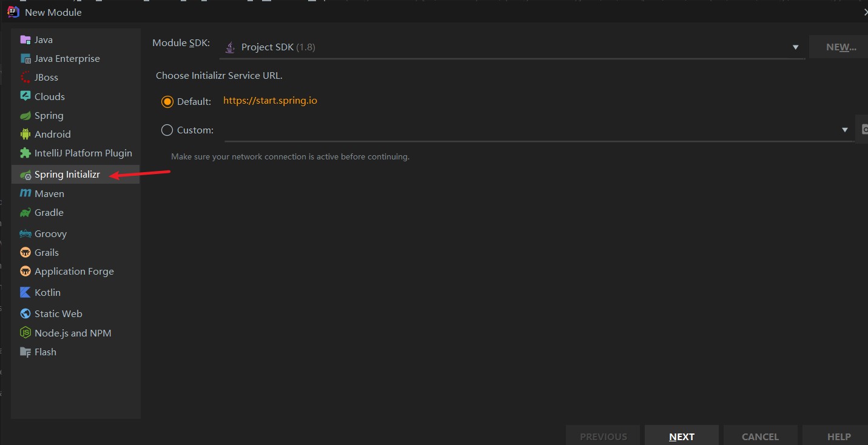Viewport: 868px width, 445px height.
Task: Click the PREVIOUS button
Action: (603, 436)
